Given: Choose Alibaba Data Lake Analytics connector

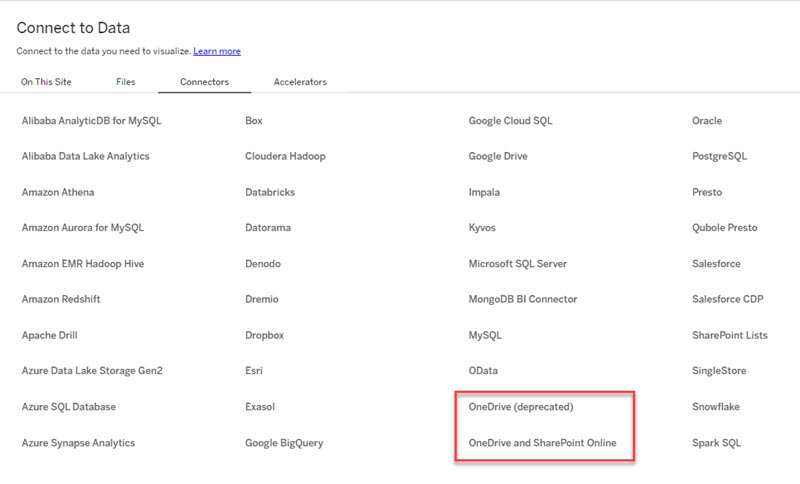Looking at the screenshot, I should [x=85, y=156].
